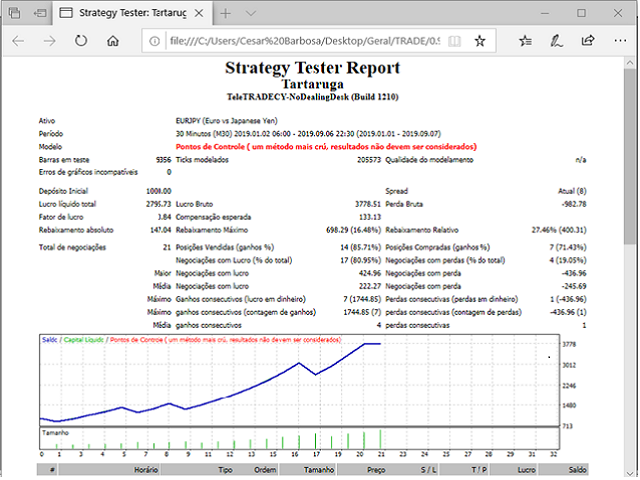Show site information icon in address bar
The height and width of the screenshot is (480, 640).
pos(156,42)
